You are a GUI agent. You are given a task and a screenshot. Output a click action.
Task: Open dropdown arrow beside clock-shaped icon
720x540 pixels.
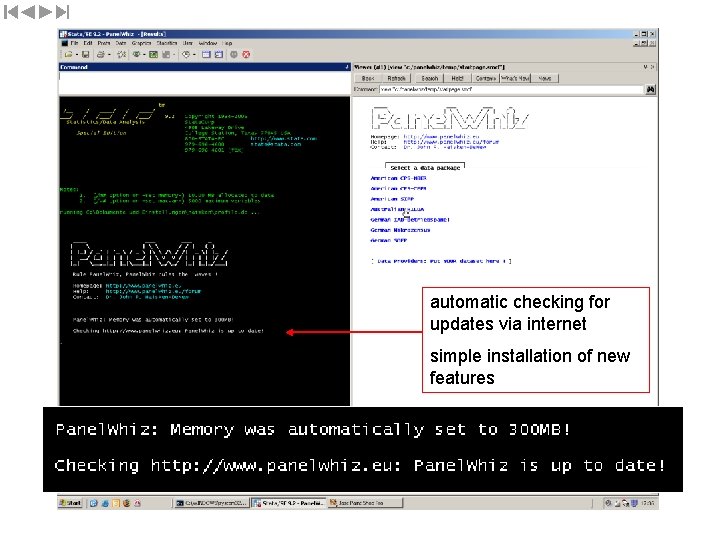(x=194, y=55)
